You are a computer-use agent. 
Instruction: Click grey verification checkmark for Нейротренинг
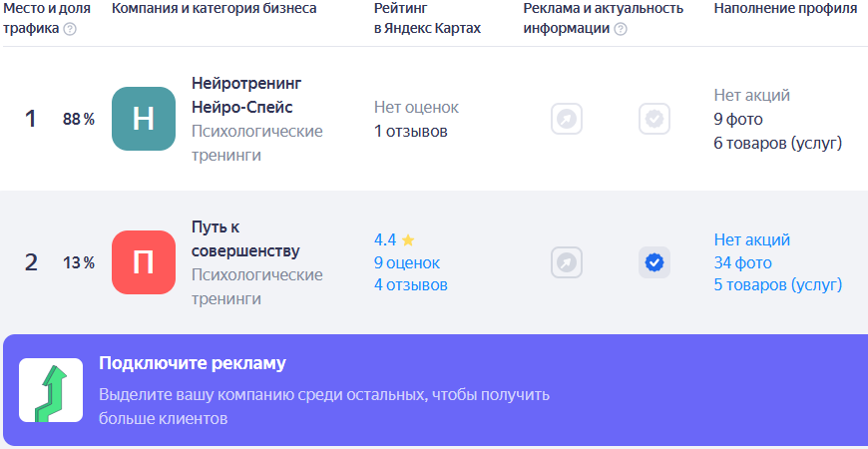(x=654, y=119)
